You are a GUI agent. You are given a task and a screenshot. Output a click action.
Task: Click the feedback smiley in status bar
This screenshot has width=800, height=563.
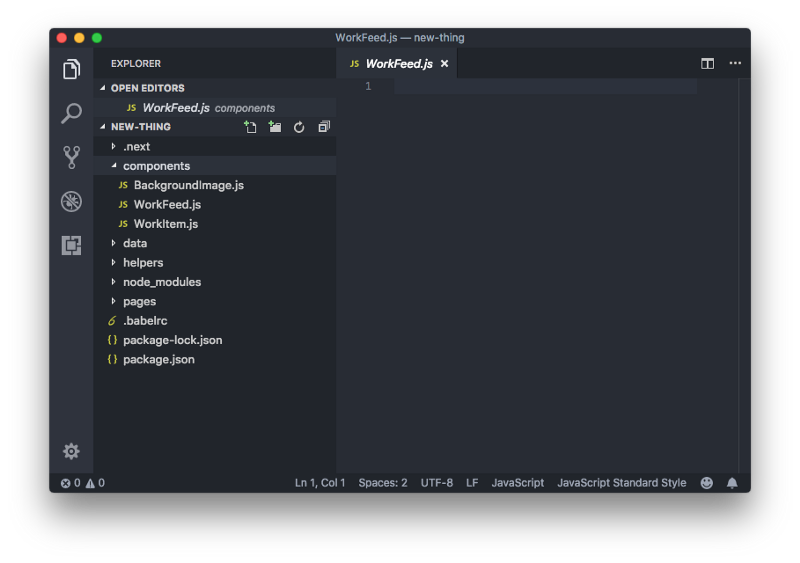tap(707, 483)
